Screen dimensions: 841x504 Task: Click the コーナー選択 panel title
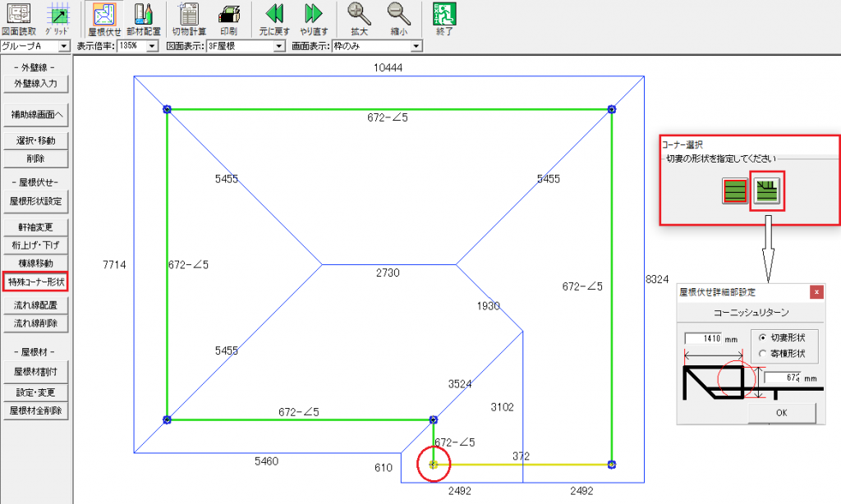pyautogui.click(x=682, y=144)
